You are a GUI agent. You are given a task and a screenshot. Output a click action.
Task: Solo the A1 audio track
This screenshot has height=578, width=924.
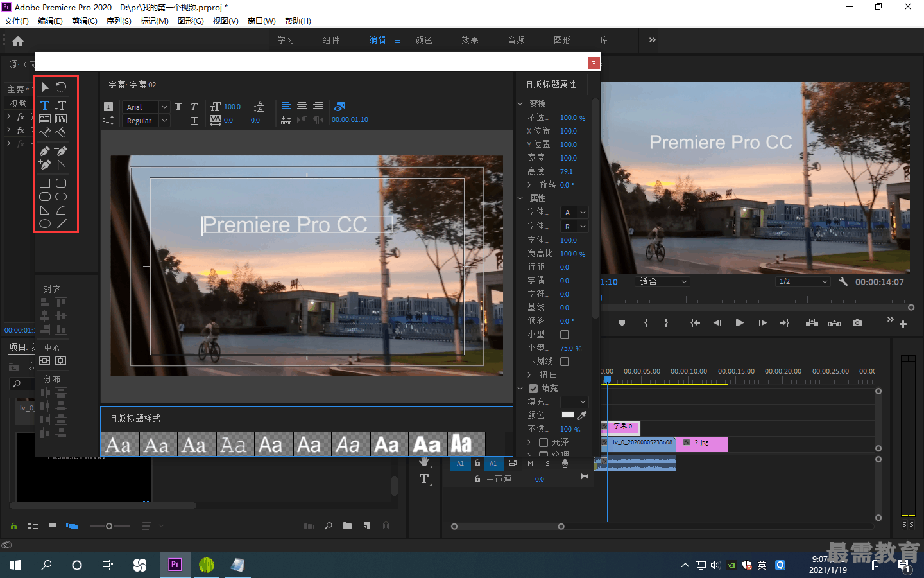tap(547, 463)
